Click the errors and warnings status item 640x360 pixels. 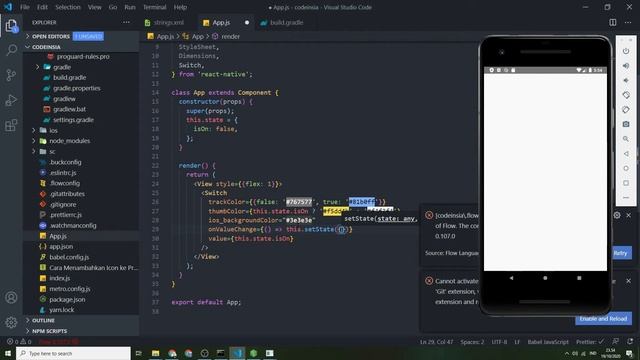pyautogui.click(x=19, y=342)
